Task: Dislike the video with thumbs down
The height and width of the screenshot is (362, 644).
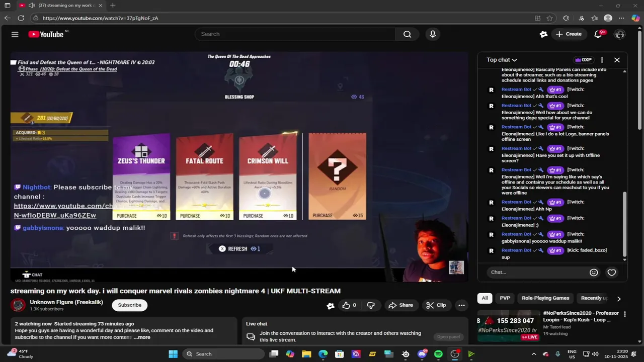Action: [x=371, y=305]
